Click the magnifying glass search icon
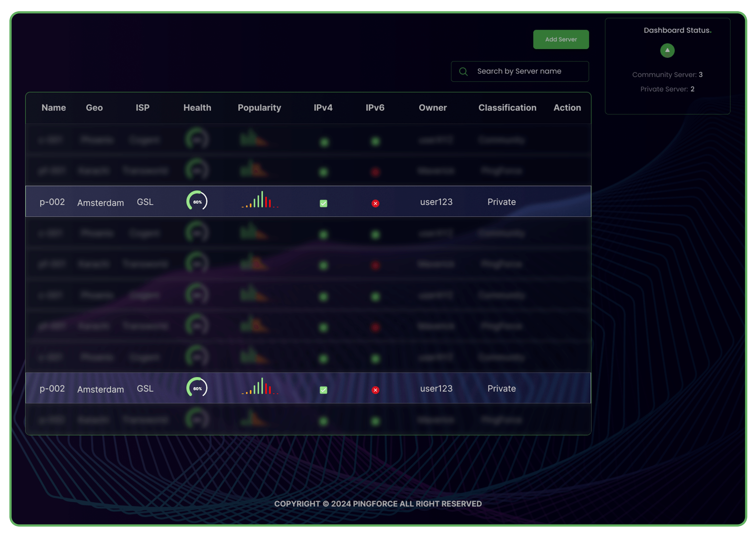Image resolution: width=756 pixels, height=536 pixels. tap(463, 71)
